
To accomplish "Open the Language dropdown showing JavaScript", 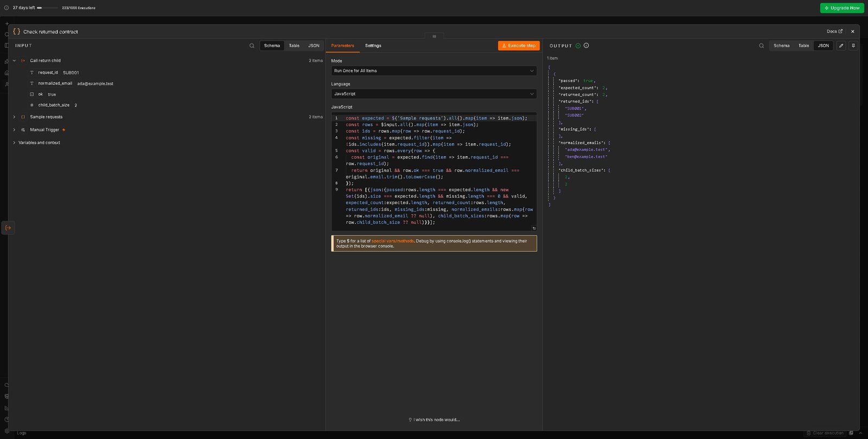I will click(434, 94).
